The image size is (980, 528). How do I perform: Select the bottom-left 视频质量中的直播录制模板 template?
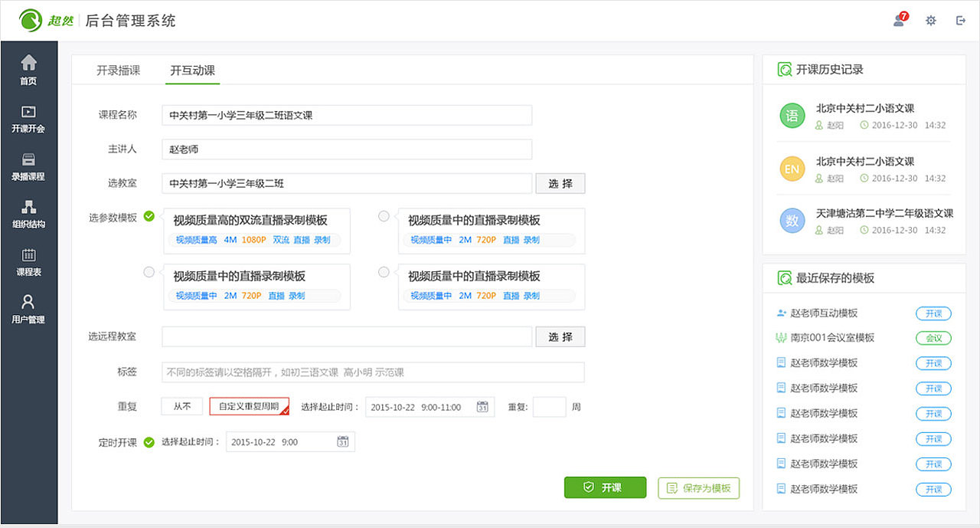click(x=149, y=272)
